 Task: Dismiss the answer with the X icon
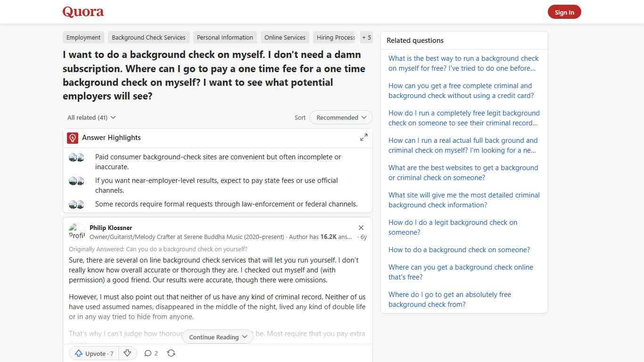click(x=361, y=228)
